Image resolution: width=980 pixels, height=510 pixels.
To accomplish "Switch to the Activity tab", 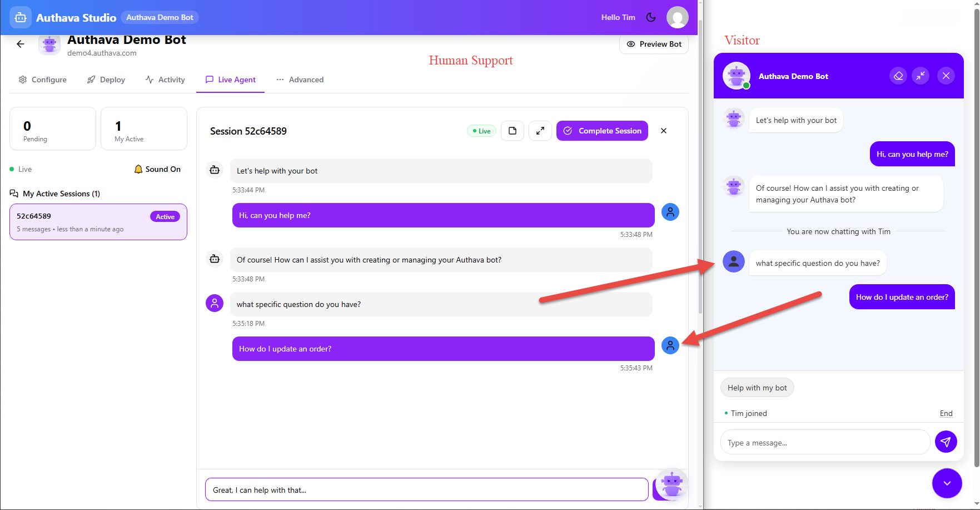I will click(x=165, y=80).
